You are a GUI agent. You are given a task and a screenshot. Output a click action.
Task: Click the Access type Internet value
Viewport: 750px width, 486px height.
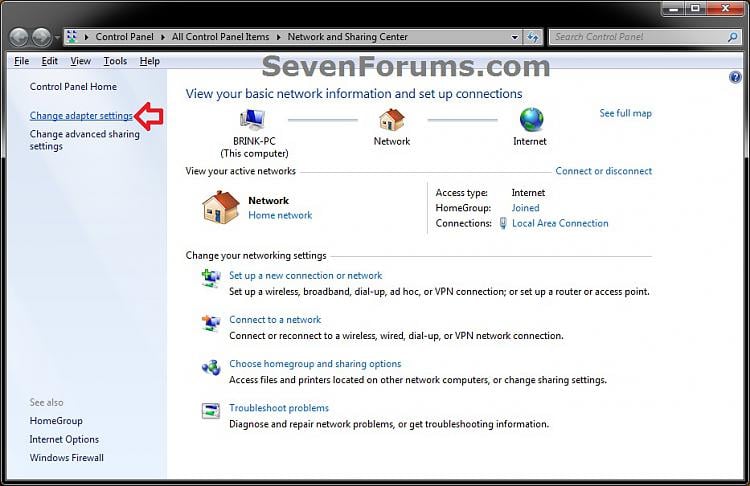pos(528,193)
